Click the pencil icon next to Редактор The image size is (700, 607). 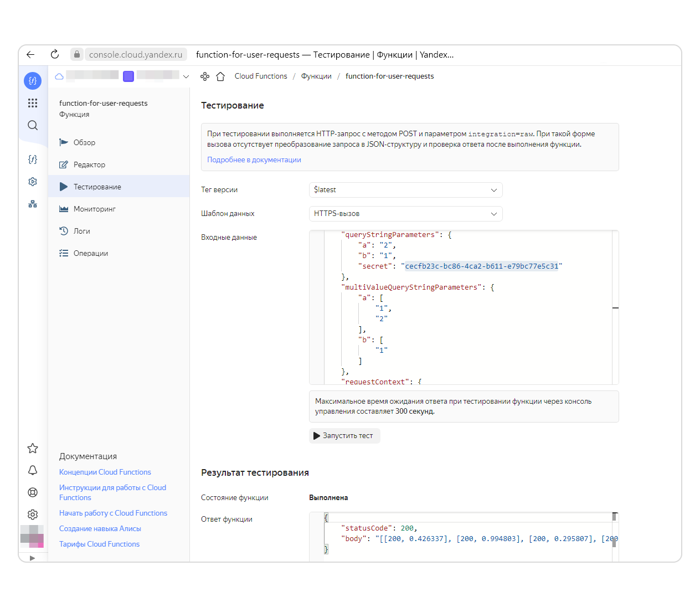(x=64, y=164)
